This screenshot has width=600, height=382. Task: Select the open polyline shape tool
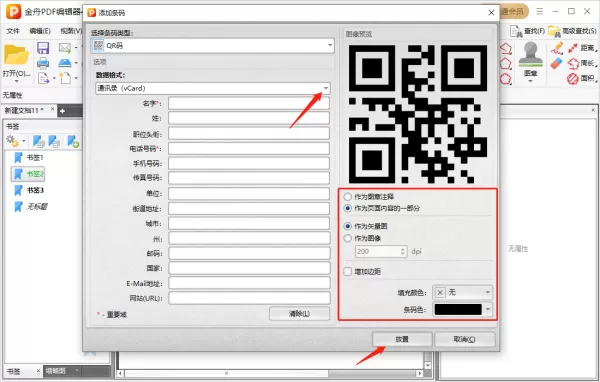click(x=506, y=49)
